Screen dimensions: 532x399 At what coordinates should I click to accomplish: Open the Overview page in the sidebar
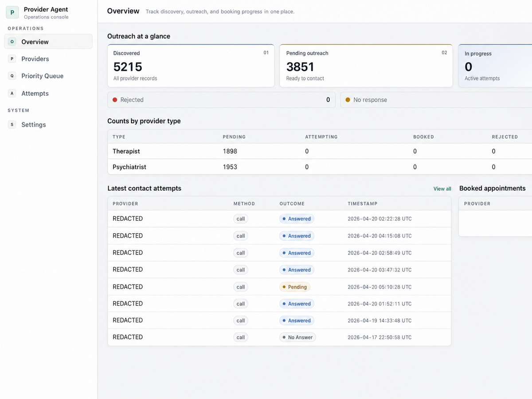(48, 42)
